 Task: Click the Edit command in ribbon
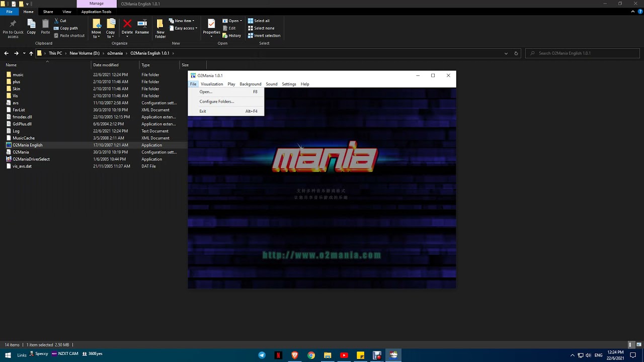pyautogui.click(x=229, y=28)
